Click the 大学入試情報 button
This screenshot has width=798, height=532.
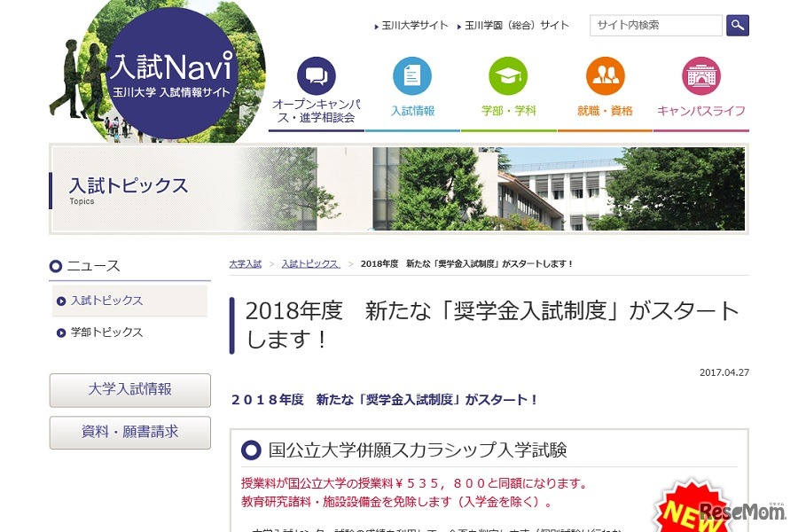click(129, 390)
